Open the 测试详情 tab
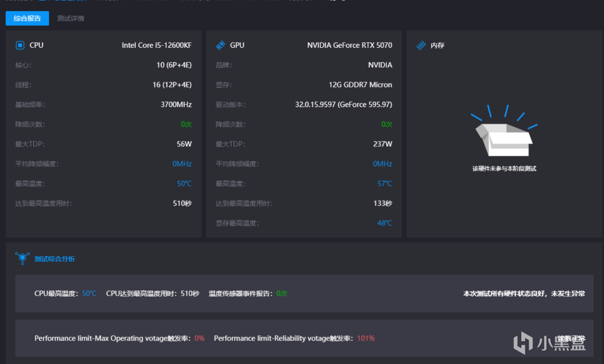Viewport: 604px width, 364px height. (71, 18)
